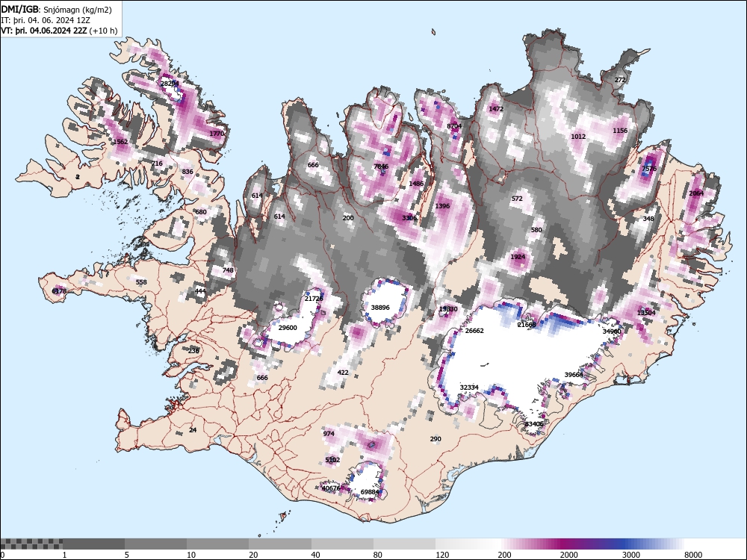Click the snow value 290
The image size is (747, 560).
pyautogui.click(x=436, y=439)
